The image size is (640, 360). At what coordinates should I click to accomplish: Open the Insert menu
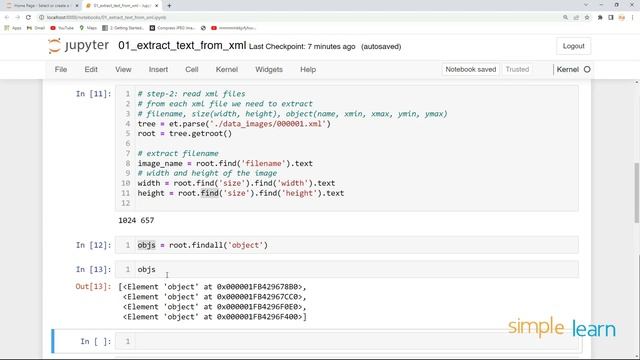tap(158, 69)
